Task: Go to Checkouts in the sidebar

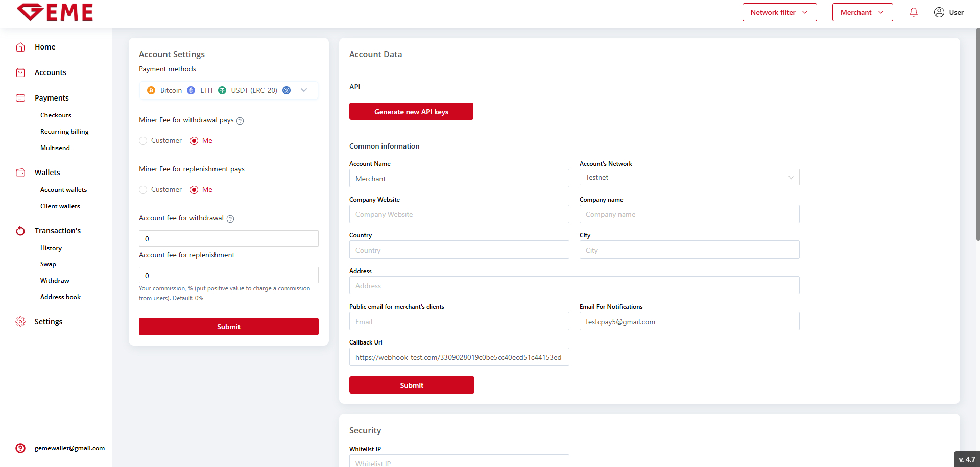Action: click(x=56, y=115)
